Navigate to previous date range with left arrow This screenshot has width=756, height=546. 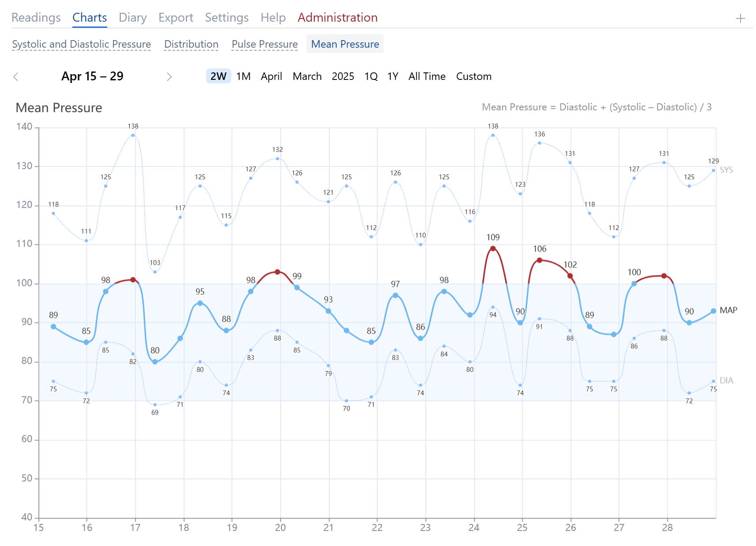pos(16,76)
